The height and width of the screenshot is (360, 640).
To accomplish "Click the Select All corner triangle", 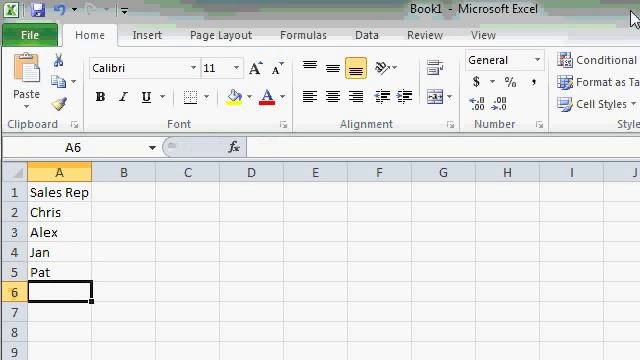I will [16, 173].
